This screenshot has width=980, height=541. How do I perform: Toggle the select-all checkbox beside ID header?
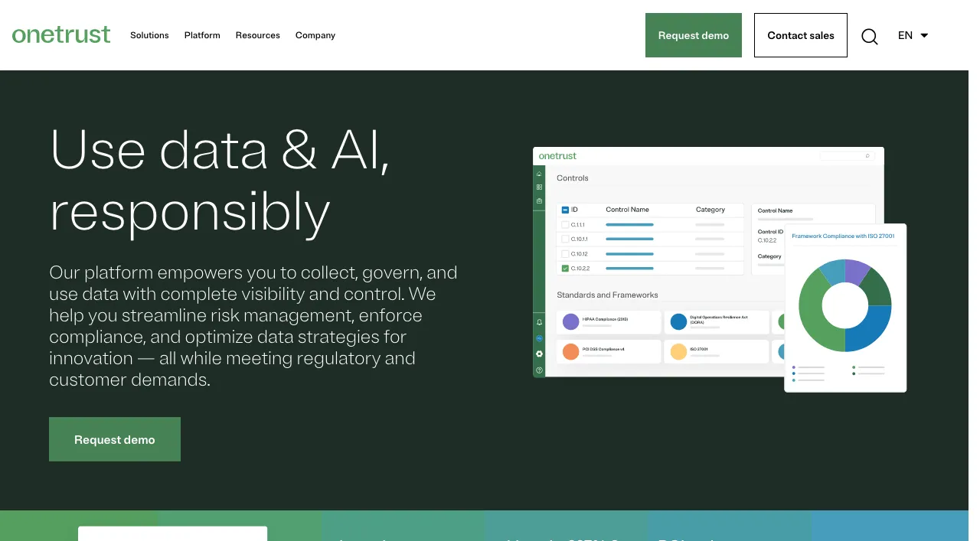[x=565, y=210]
